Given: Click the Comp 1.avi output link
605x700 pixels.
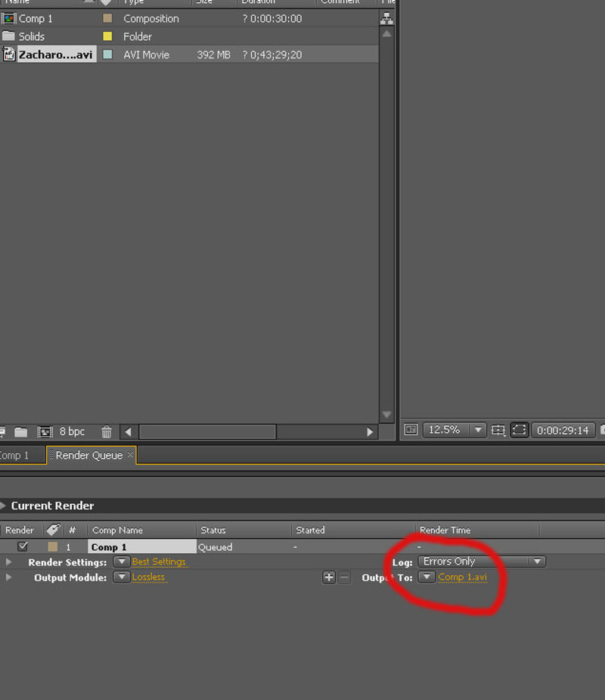Looking at the screenshot, I should click(x=462, y=577).
